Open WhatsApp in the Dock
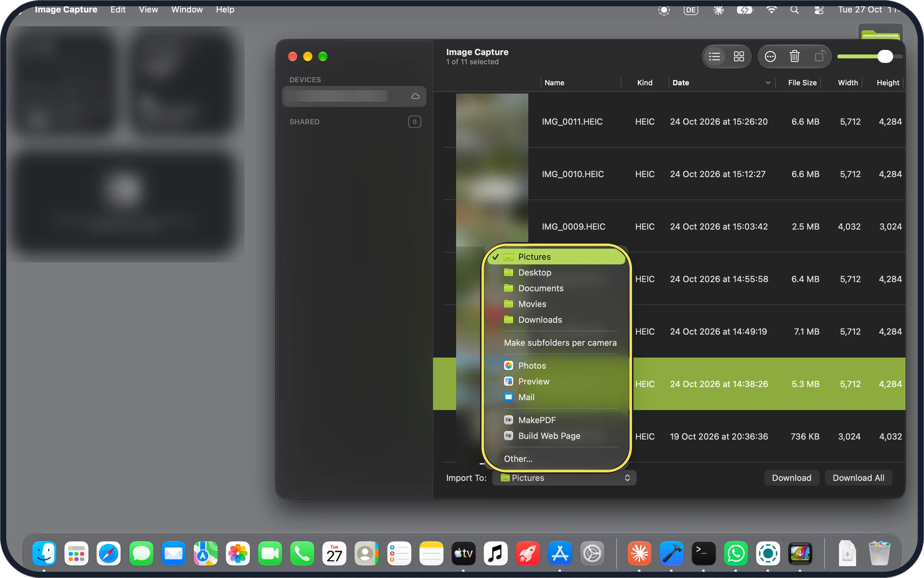 pyautogui.click(x=736, y=553)
